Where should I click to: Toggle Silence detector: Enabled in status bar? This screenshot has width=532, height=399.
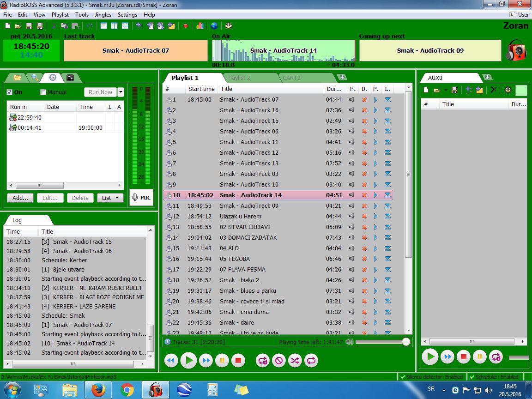coord(432,377)
